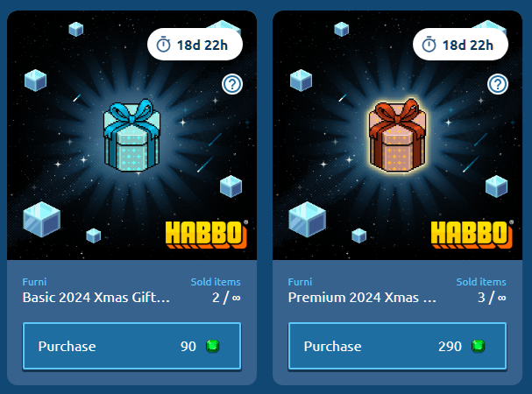Click the help icon on Basic gift card
Viewport: 532px width, 394px height.
click(232, 84)
